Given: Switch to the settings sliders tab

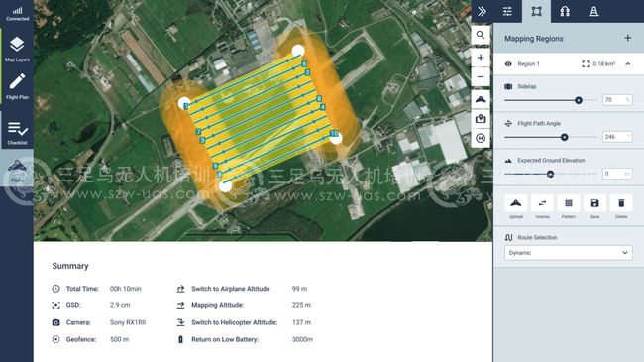Looking at the screenshot, I should 507,11.
